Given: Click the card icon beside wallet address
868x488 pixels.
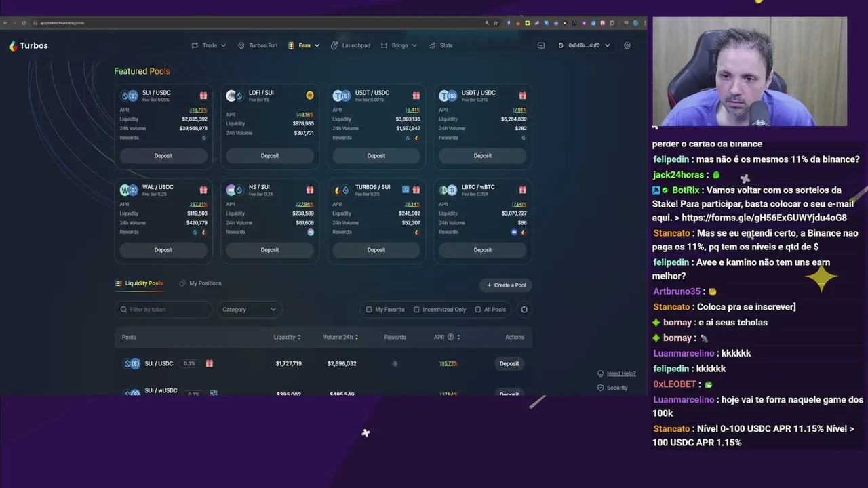Looking at the screenshot, I should pyautogui.click(x=541, y=45).
